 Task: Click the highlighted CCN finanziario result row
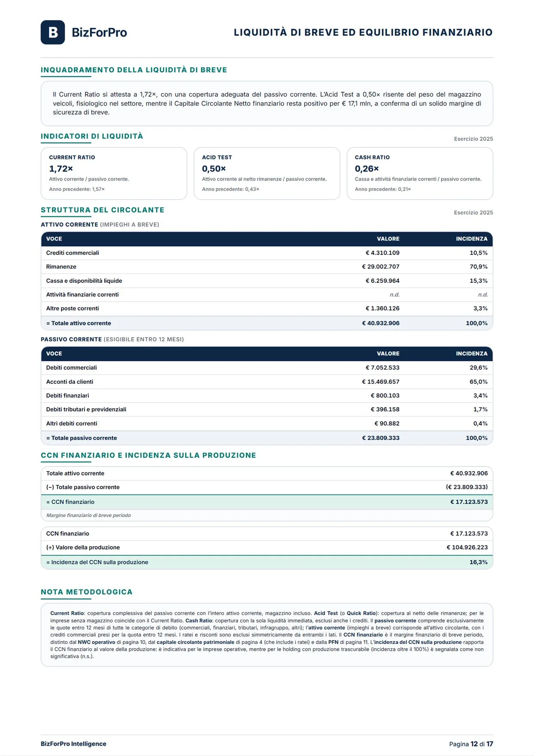pyautogui.click(x=267, y=502)
